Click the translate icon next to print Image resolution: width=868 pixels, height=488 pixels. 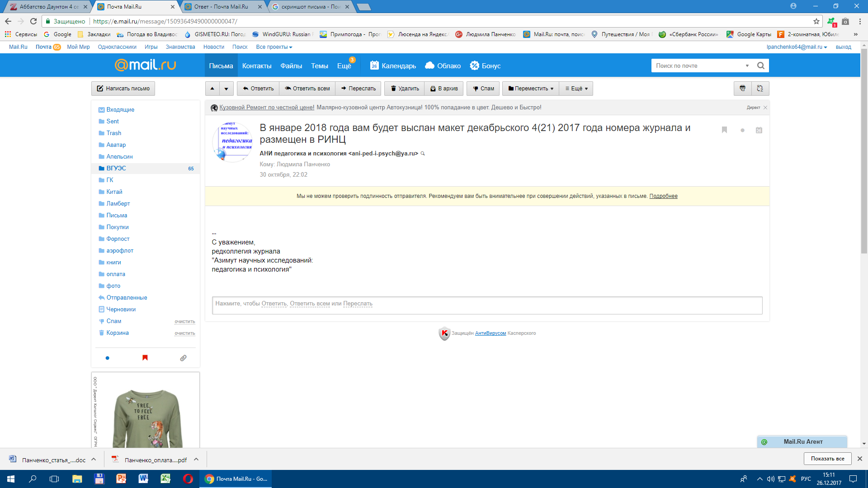(760, 89)
